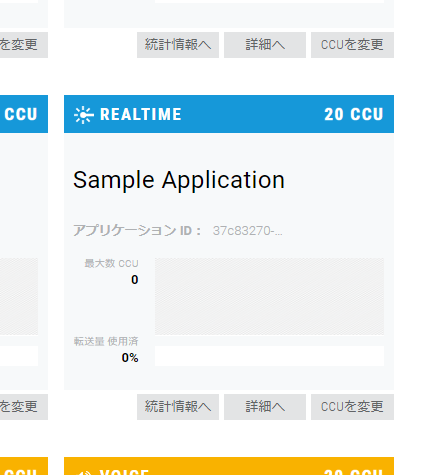
Task: Click CCUを変更 under the Sample Application card
Action: [x=352, y=407]
